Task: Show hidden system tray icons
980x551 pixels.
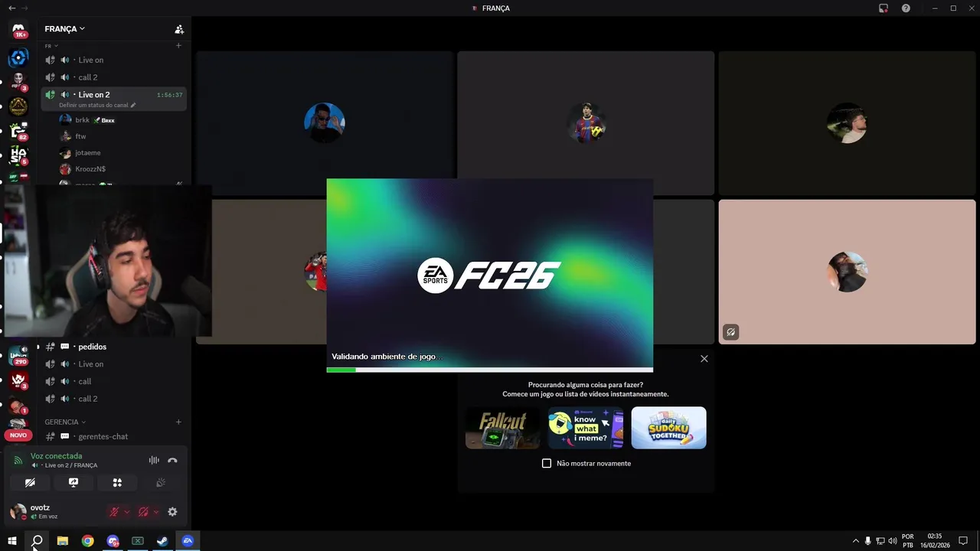Action: pyautogui.click(x=856, y=541)
